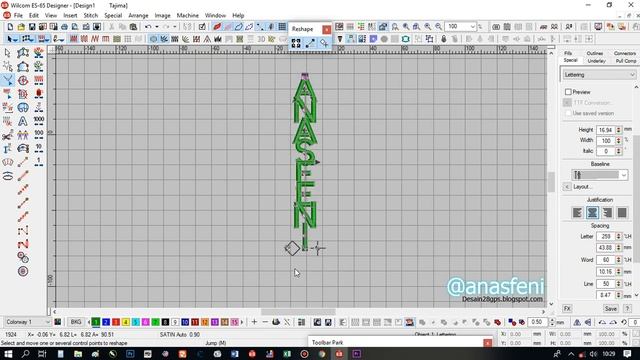Click the Word spacing spinner arrows
640x360 pixels.
click(x=618, y=260)
